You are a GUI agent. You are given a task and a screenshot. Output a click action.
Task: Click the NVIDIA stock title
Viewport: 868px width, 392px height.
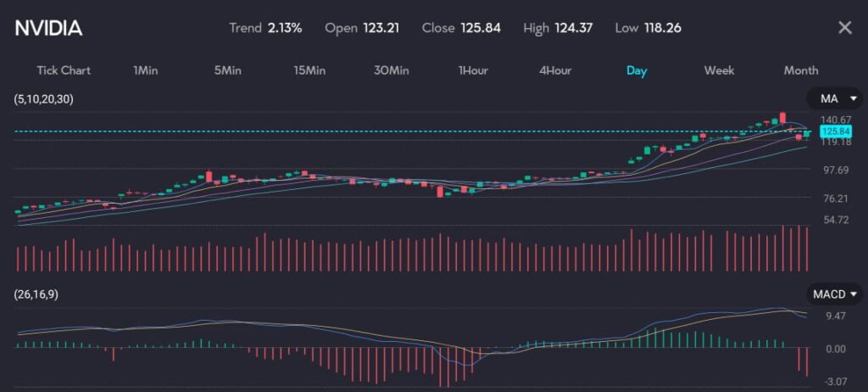(49, 28)
